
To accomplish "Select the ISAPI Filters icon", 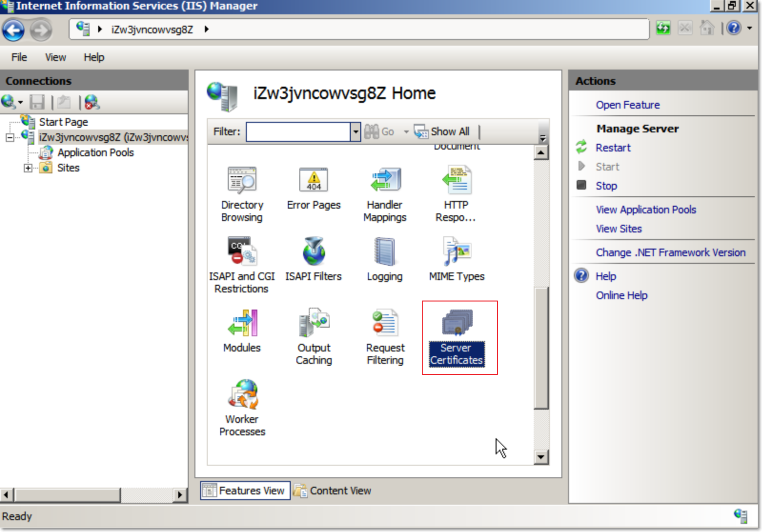I will click(x=314, y=252).
